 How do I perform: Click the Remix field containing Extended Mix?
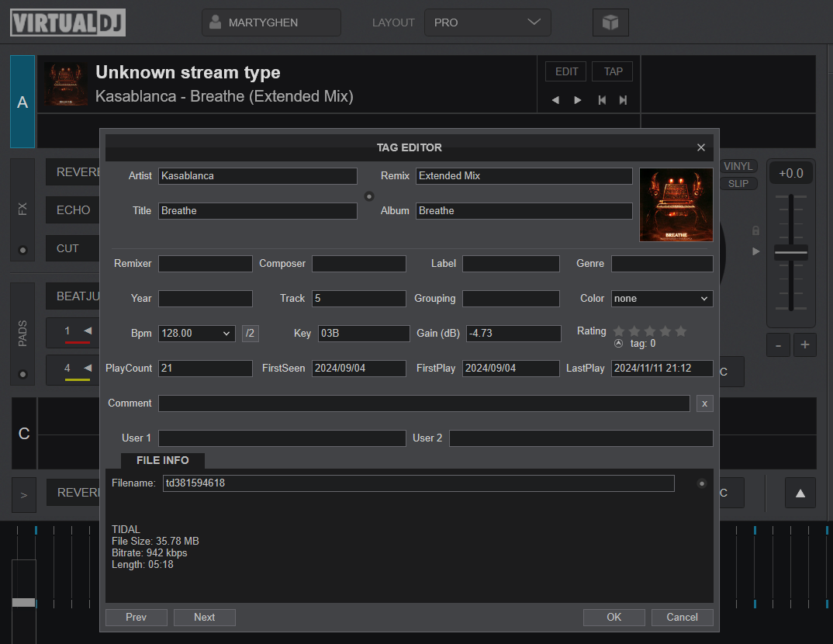524,176
